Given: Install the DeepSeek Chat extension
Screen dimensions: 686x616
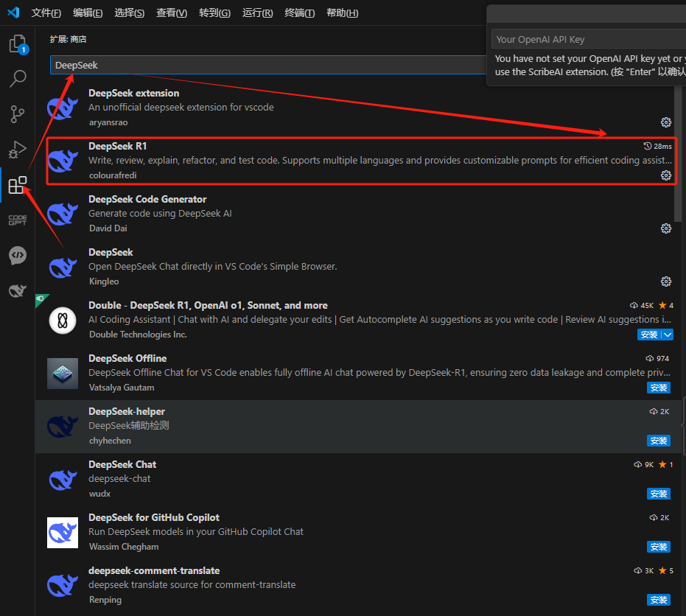Looking at the screenshot, I should click(x=659, y=494).
